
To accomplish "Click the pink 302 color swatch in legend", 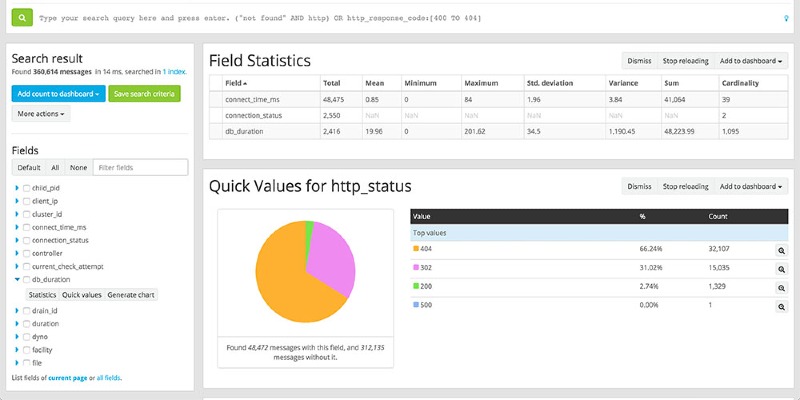I will tap(417, 268).
